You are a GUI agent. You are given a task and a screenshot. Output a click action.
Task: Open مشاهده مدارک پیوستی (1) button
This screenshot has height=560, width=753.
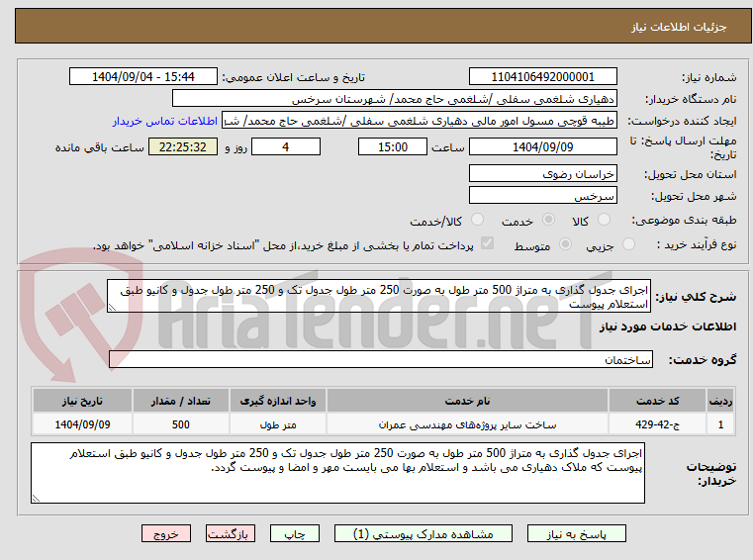pos(424,533)
